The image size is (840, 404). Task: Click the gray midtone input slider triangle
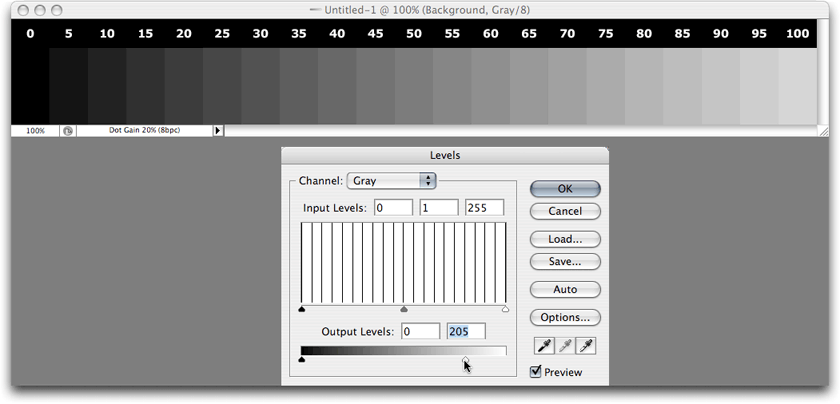[x=404, y=309]
